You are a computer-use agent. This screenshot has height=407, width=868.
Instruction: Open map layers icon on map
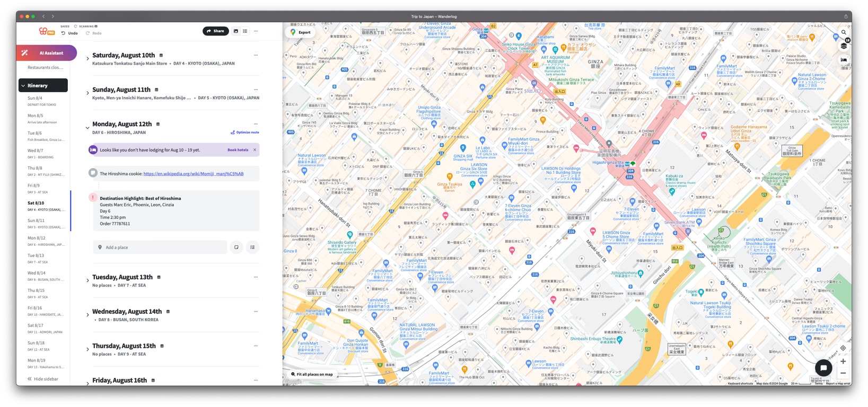844,46
